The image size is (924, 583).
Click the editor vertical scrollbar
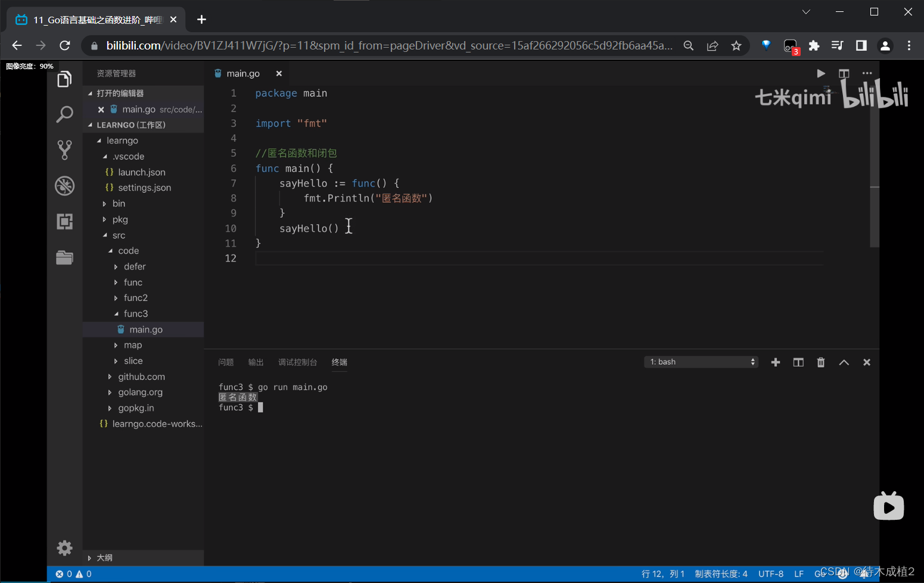(875, 168)
